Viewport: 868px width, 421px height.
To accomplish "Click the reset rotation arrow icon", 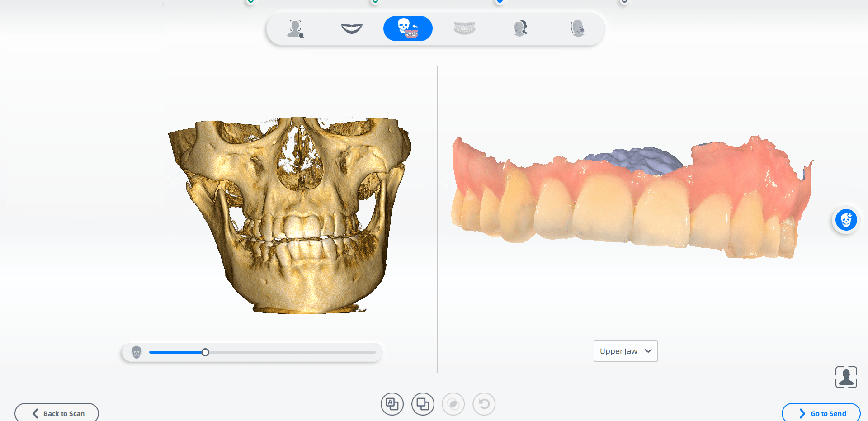I will click(x=484, y=404).
